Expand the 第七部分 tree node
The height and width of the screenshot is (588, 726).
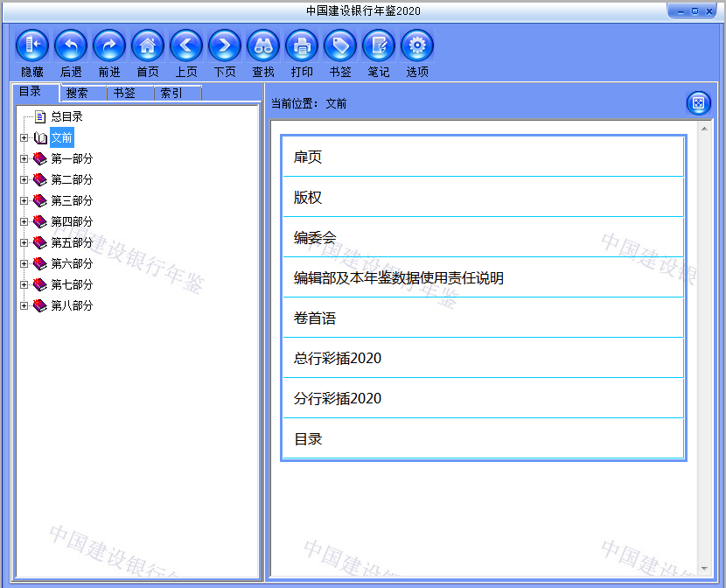point(24,284)
